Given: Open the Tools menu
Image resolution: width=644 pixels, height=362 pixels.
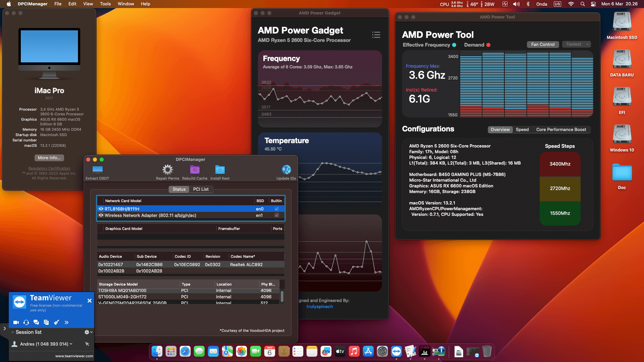Looking at the screenshot, I should coord(105,4).
